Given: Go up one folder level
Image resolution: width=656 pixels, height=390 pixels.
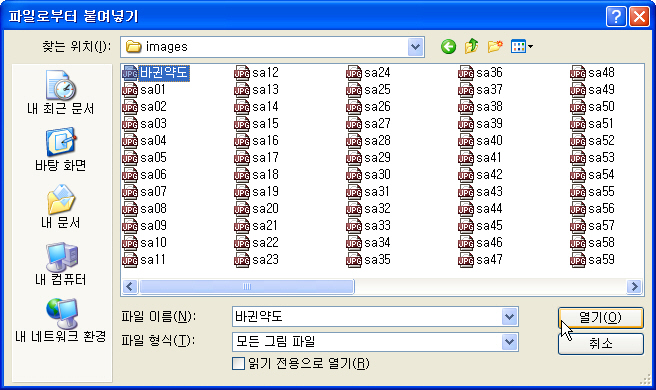Looking at the screenshot, I should [x=472, y=46].
